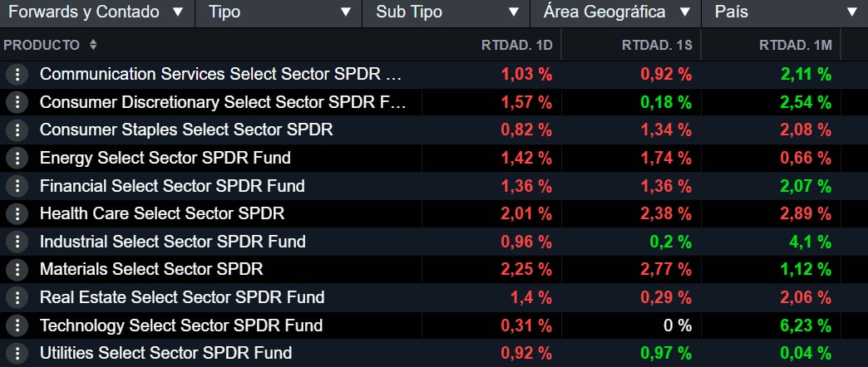
Task: Select Communication Services Select Sector SPDR product
Action: [219, 75]
